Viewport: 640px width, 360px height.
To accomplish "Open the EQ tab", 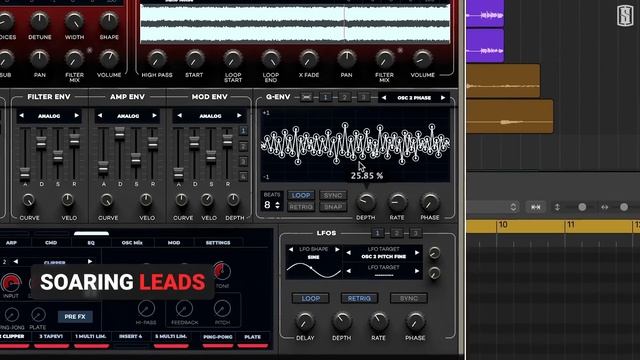I will tap(91, 242).
